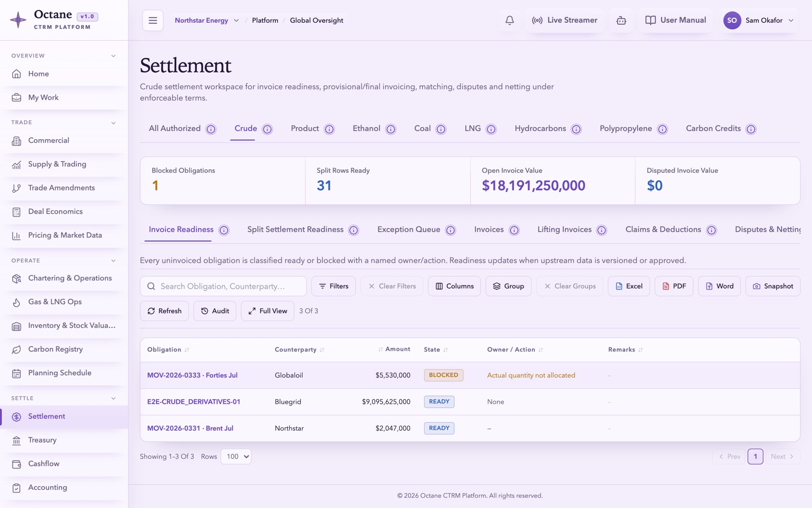
Task: Export the table to Word
Action: point(719,287)
